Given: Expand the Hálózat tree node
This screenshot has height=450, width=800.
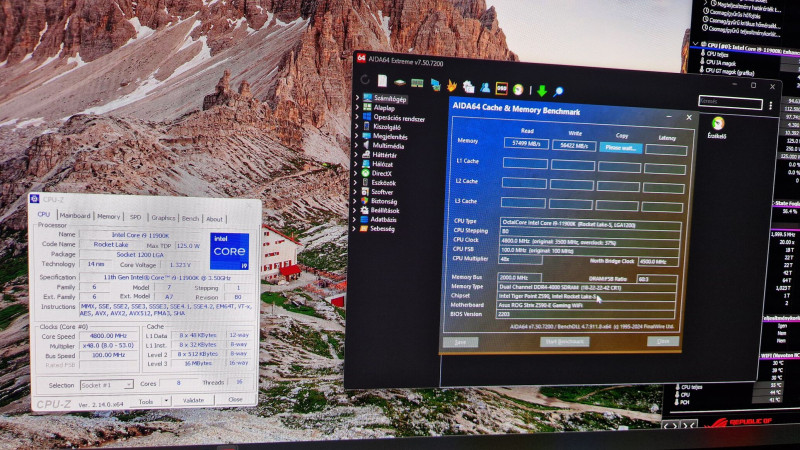Looking at the screenshot, I should 357,163.
